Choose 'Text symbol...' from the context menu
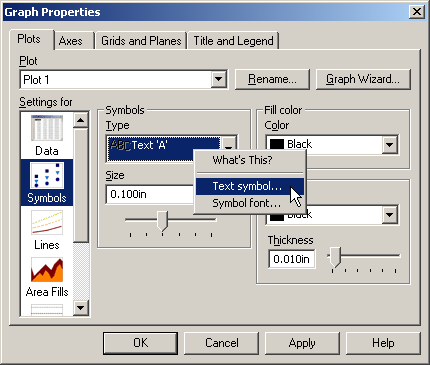The image size is (430, 365). pyautogui.click(x=249, y=186)
